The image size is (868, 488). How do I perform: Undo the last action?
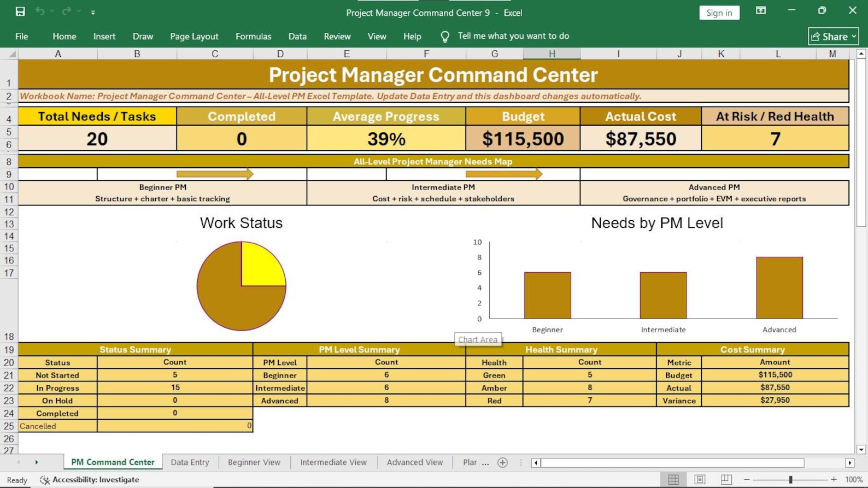pyautogui.click(x=40, y=11)
